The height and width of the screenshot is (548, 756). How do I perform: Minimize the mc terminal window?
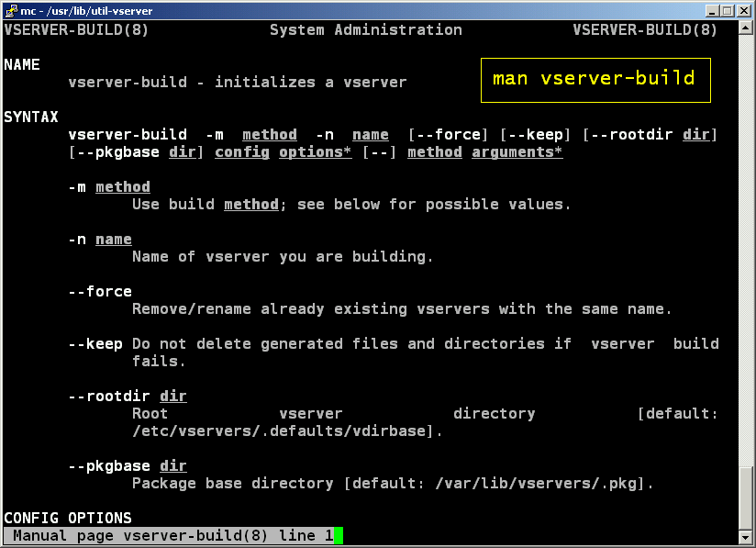click(712, 10)
